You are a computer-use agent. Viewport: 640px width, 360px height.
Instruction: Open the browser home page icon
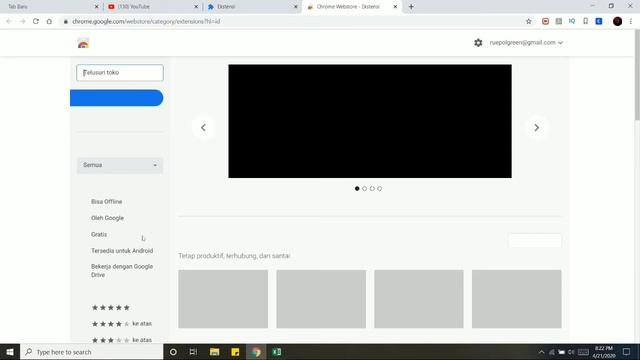tap(49, 21)
